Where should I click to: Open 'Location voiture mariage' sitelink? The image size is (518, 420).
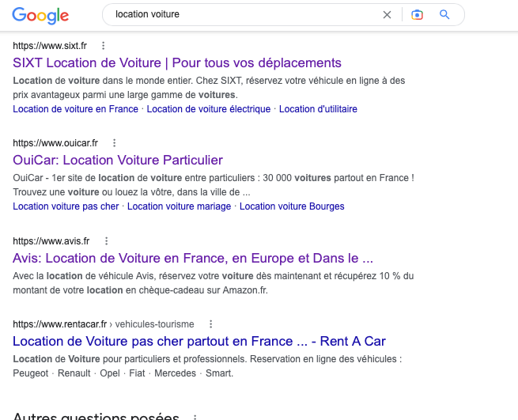pos(179,206)
